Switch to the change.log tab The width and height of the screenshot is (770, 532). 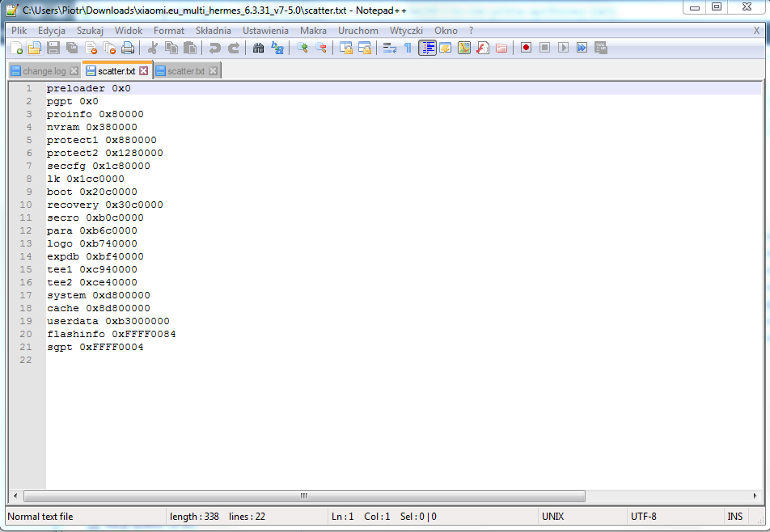44,71
